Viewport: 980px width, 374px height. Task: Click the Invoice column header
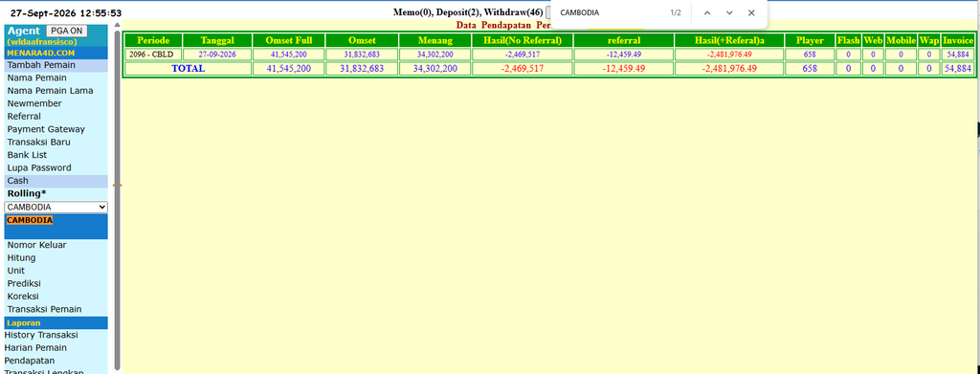coord(957,40)
